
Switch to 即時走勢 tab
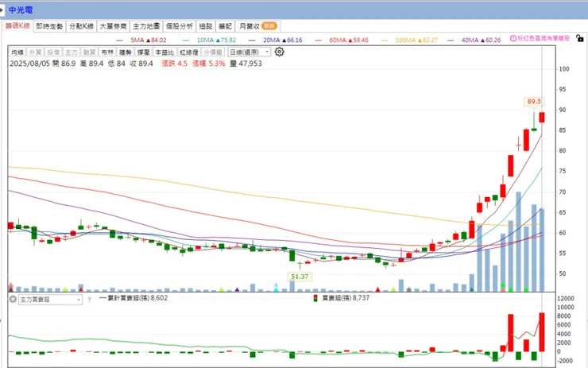49,26
